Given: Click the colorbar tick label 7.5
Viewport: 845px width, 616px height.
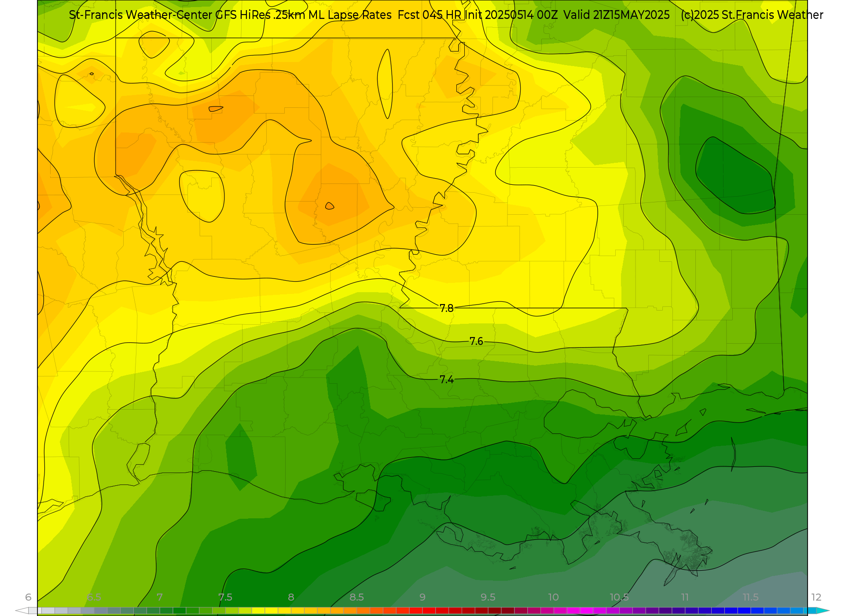Looking at the screenshot, I should point(225,597).
